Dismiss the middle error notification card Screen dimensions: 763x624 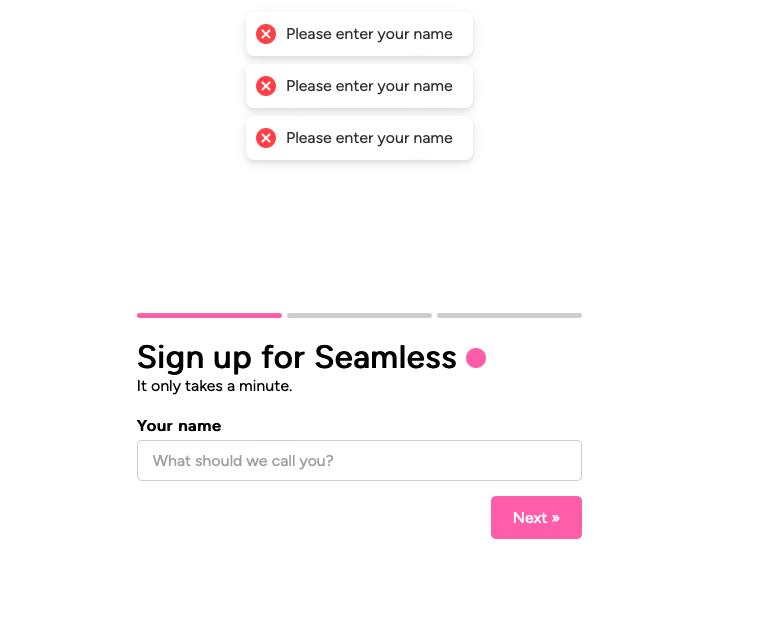click(359, 86)
